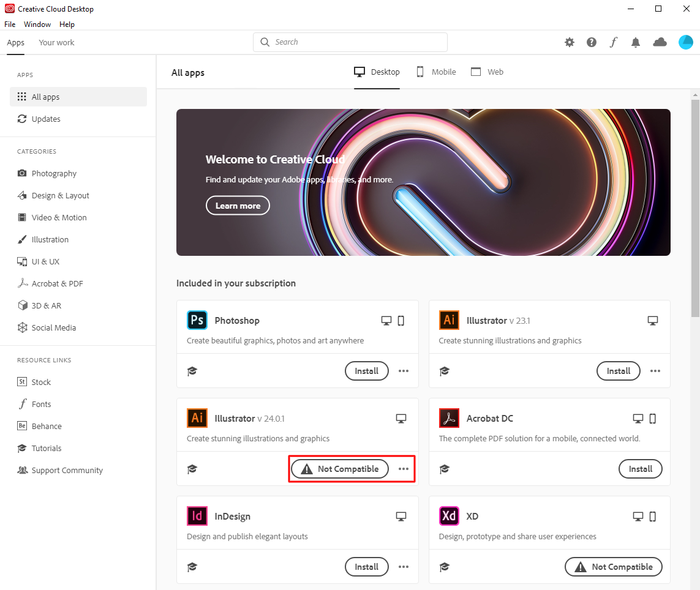The height and width of the screenshot is (590, 700).
Task: Open the Window menu
Action: click(37, 24)
